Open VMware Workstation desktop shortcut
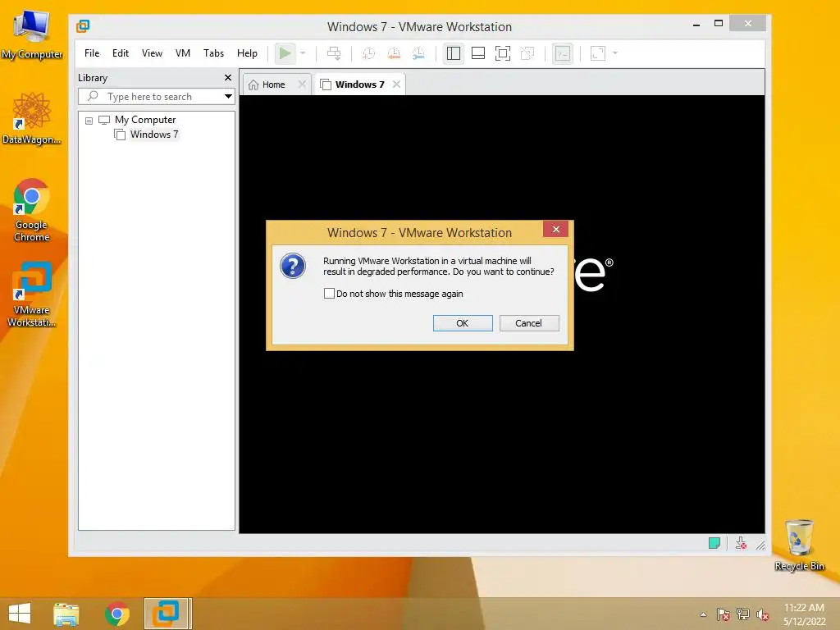This screenshot has height=630, width=840. tap(32, 294)
